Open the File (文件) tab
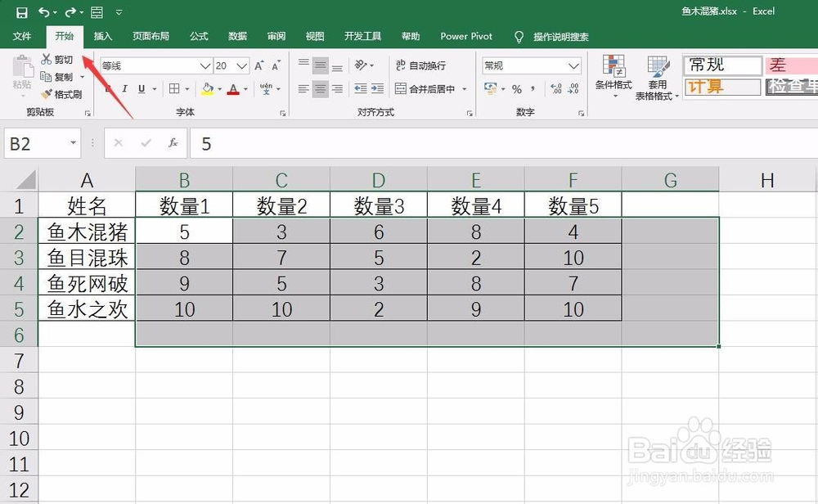Screen dimensions: 818x504 (x=22, y=36)
